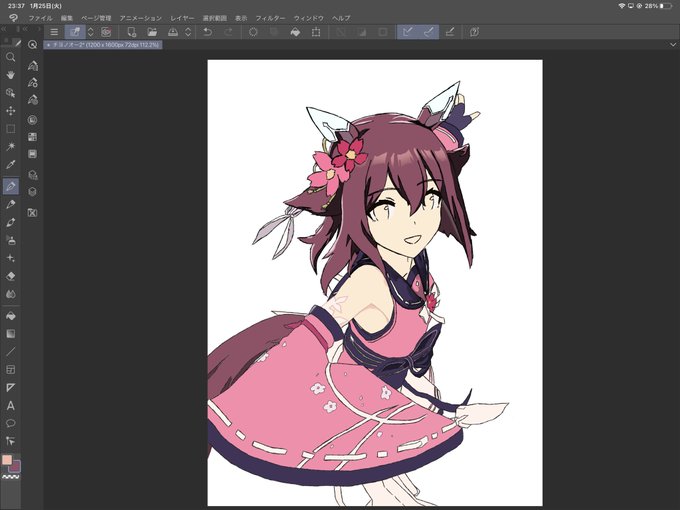Open the ファイル menu
Image resolution: width=680 pixels, height=510 pixels.
click(x=40, y=18)
